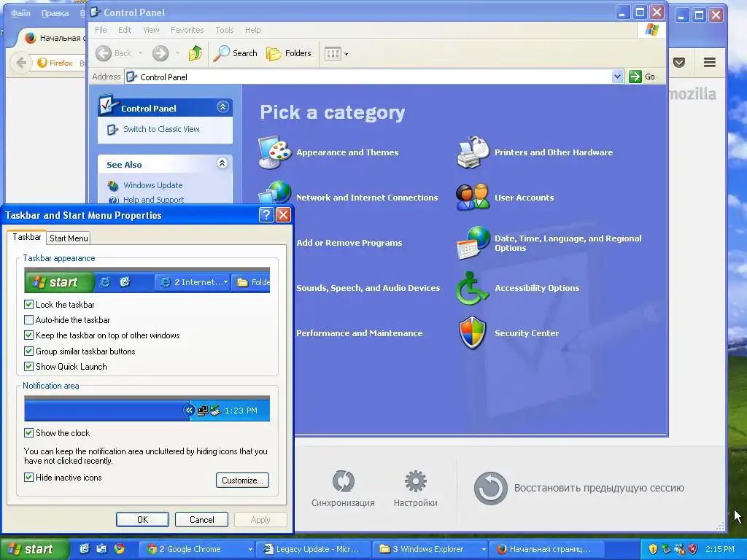Click the Windows Update icon in See Also
The width and height of the screenshot is (747, 560).
tap(113, 185)
